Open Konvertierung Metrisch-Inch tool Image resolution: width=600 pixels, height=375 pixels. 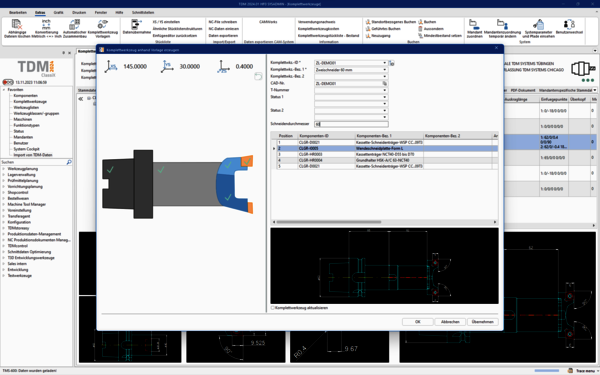click(x=46, y=24)
